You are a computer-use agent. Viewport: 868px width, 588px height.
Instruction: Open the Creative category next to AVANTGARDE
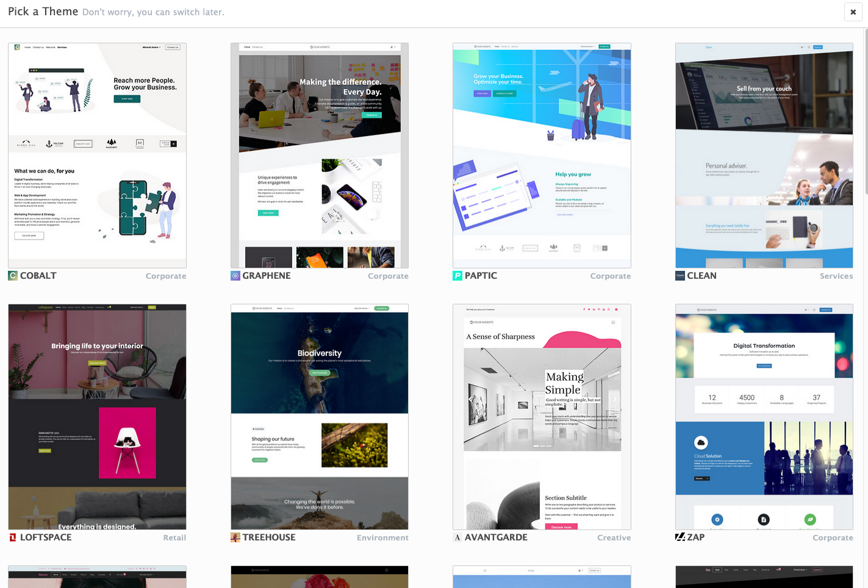pos(614,537)
